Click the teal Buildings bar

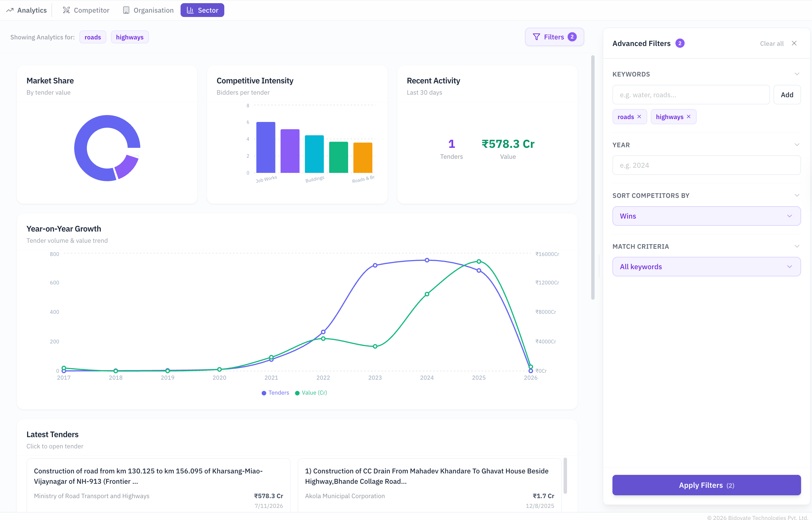point(314,154)
